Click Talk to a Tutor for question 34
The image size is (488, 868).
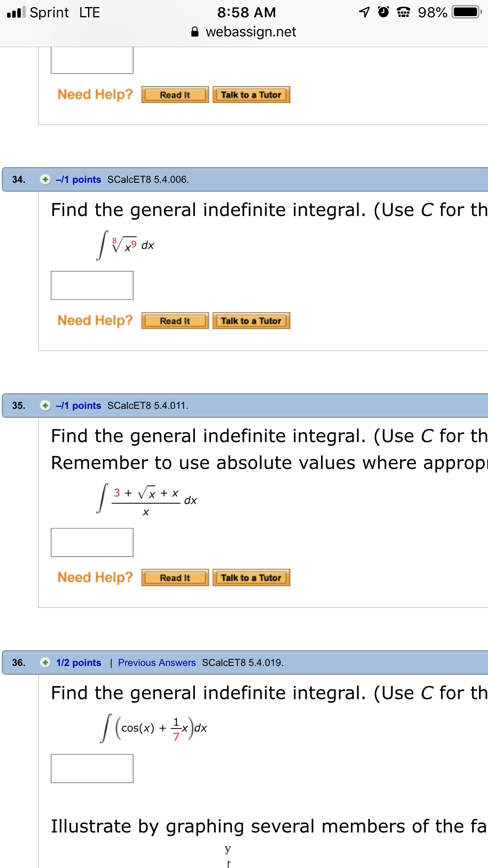click(251, 321)
